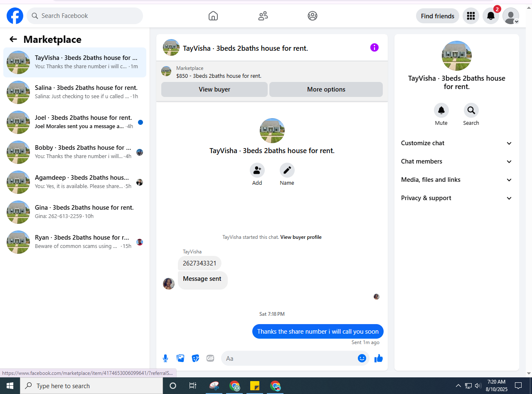Open Windows Start menu
Screen dimensions: 532x394
click(x=10, y=386)
